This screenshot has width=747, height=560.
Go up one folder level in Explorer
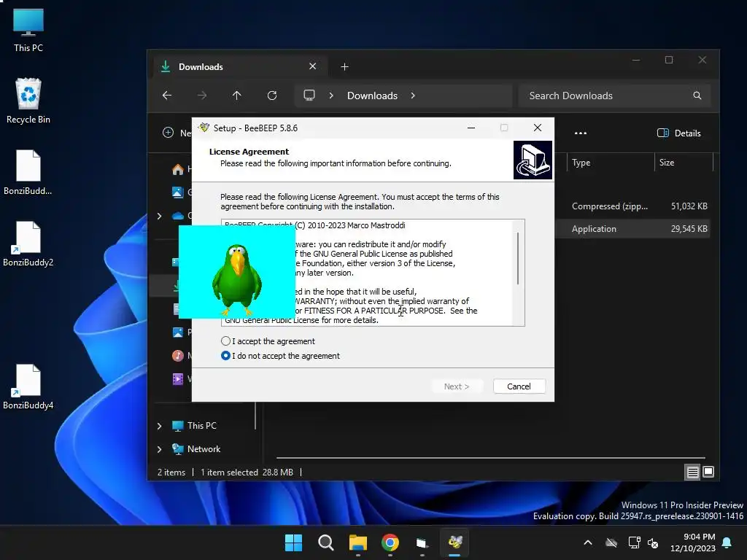point(237,96)
